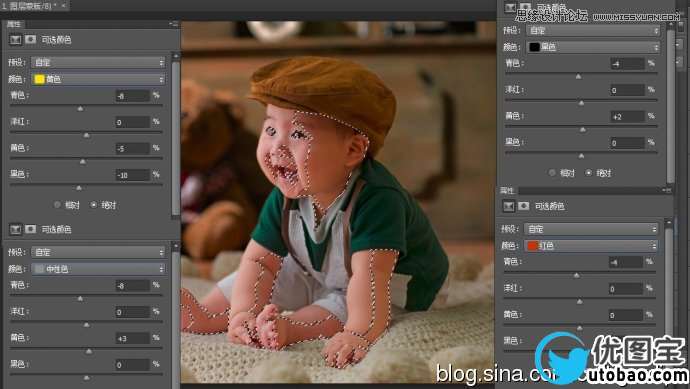Open the neutral Colors dropdown

coord(99,269)
